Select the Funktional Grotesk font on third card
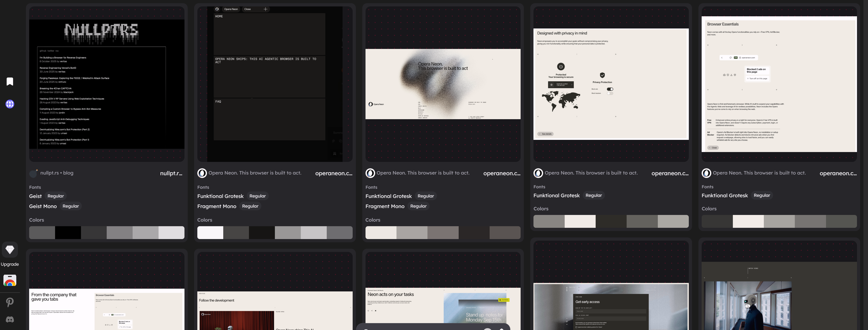 tap(388, 196)
